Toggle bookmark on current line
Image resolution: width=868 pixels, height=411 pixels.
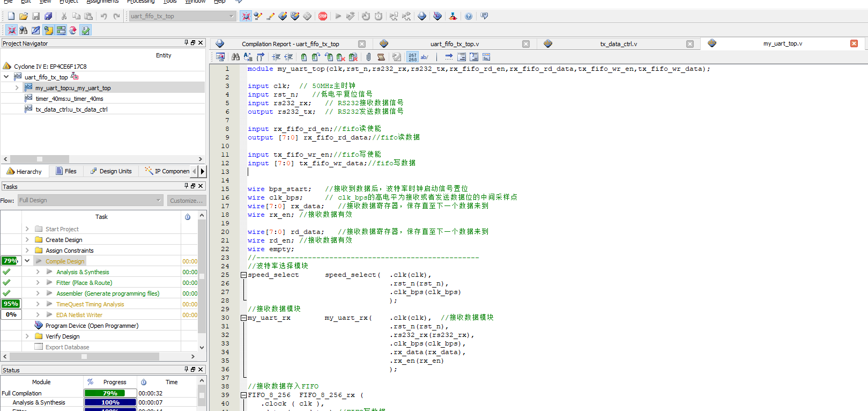pos(303,57)
